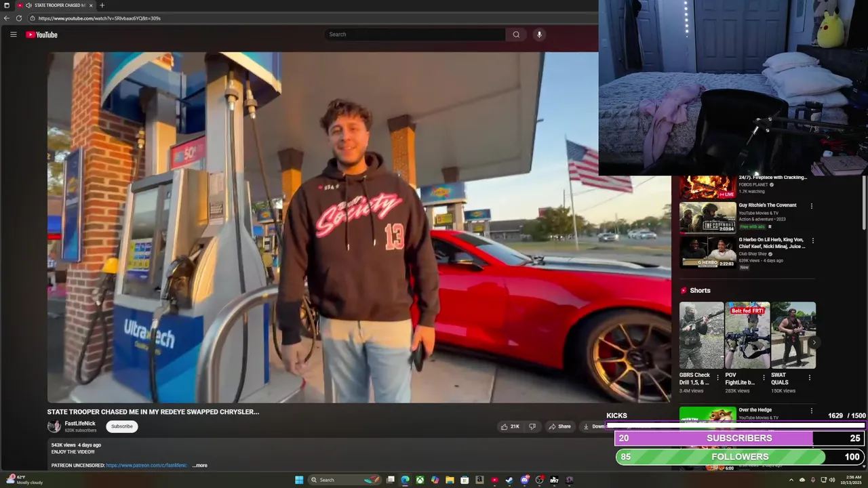The image size is (868, 488).
Task: Open the GBRS Check Drill short
Action: pyautogui.click(x=701, y=335)
